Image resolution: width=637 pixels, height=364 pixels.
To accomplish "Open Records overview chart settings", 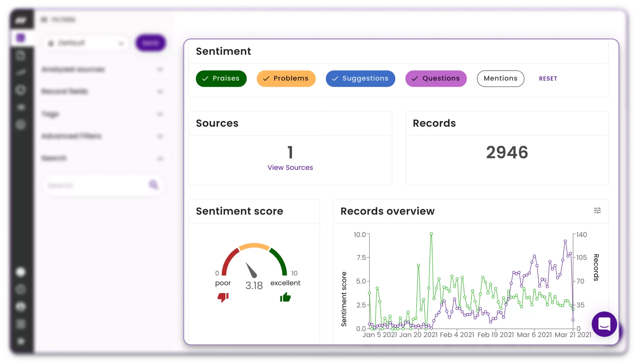I will [x=598, y=211].
